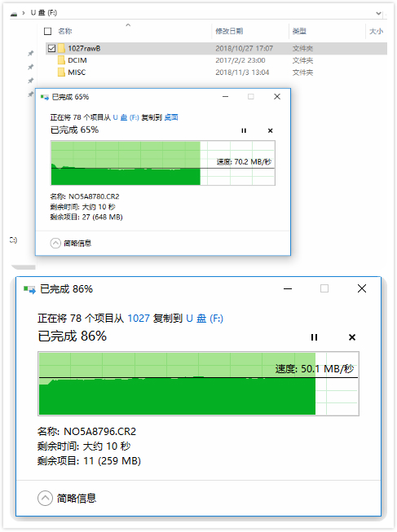This screenshot has height=532, width=397.
Task: Minimize the 86% copy dialog
Action: click(x=288, y=289)
